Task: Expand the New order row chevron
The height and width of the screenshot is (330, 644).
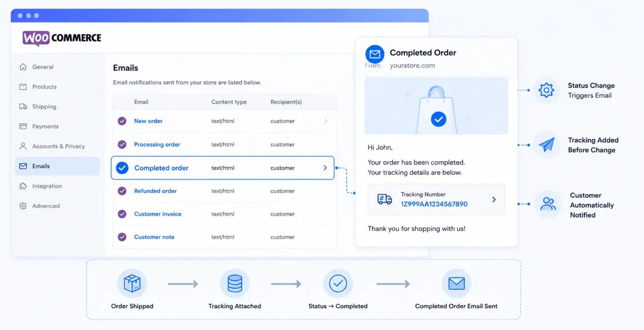Action: (x=326, y=121)
